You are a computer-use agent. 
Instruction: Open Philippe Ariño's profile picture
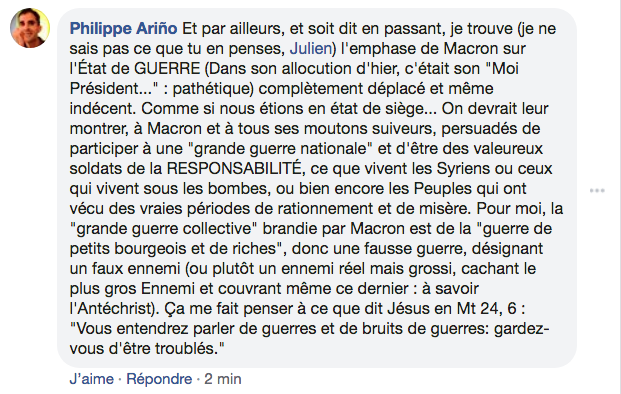coord(30,28)
